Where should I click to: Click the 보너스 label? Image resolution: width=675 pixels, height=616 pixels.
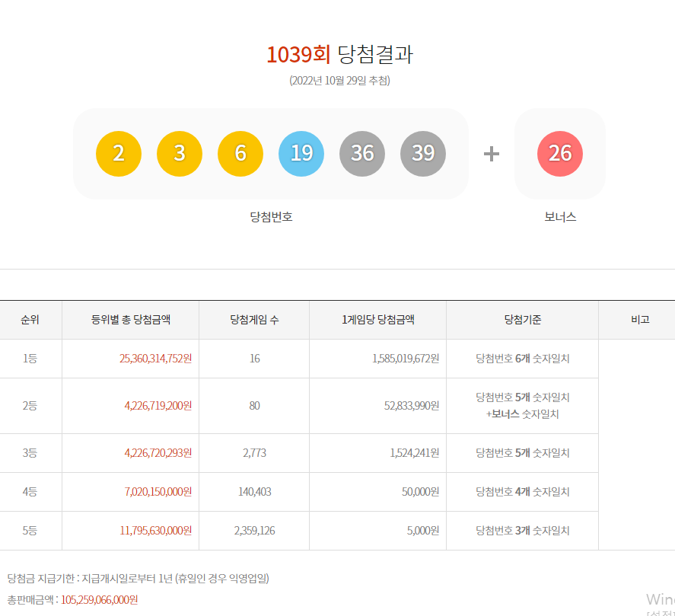point(560,217)
